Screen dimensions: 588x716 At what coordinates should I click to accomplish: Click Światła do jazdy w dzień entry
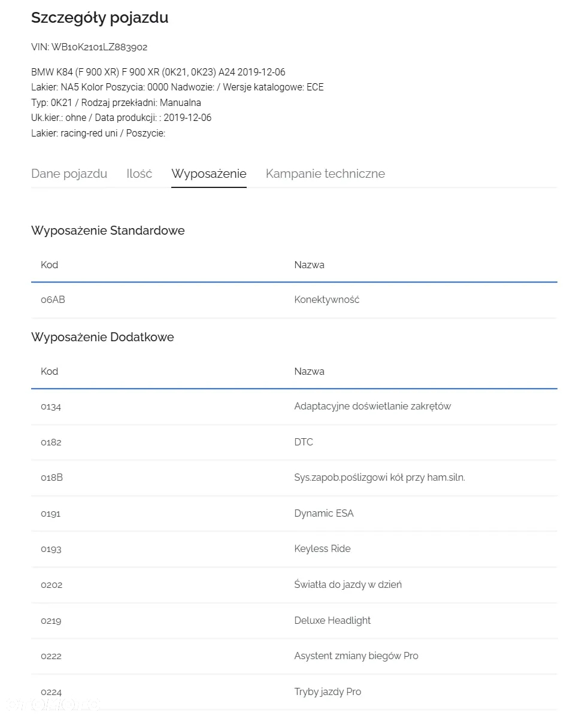coord(348,584)
